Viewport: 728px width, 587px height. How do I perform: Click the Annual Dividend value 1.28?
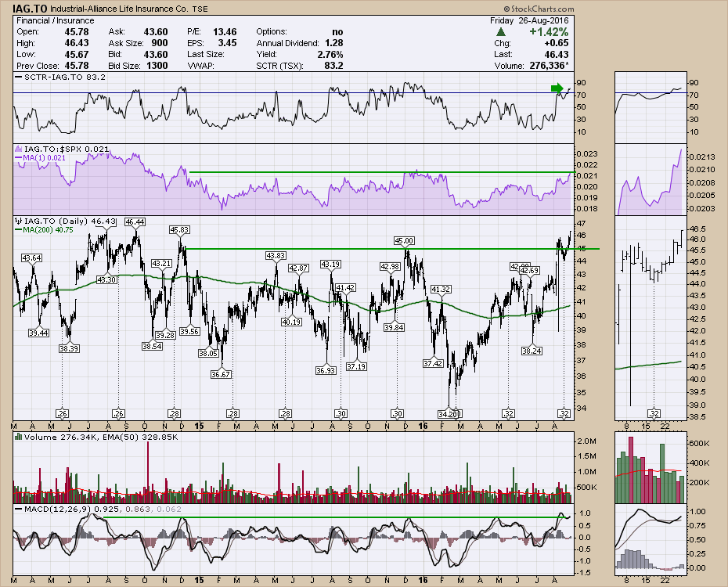333,43
